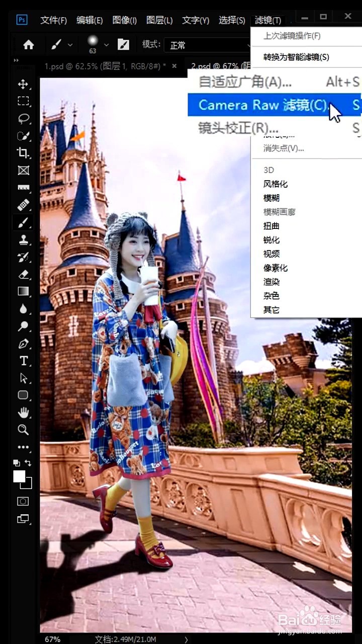Open the blend mode 正常 dropdown
The width and height of the screenshot is (362, 644).
207,45
